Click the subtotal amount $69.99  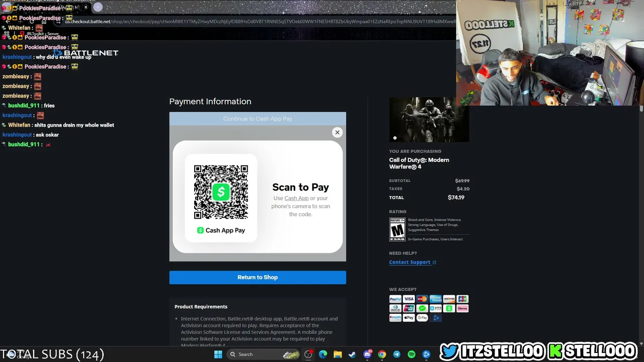[462, 180]
